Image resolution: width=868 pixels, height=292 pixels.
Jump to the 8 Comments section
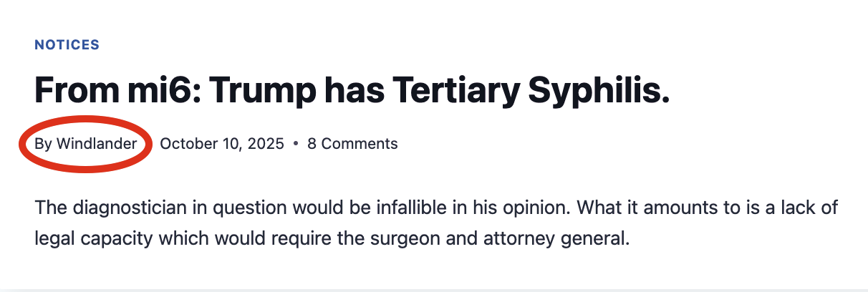tap(352, 144)
